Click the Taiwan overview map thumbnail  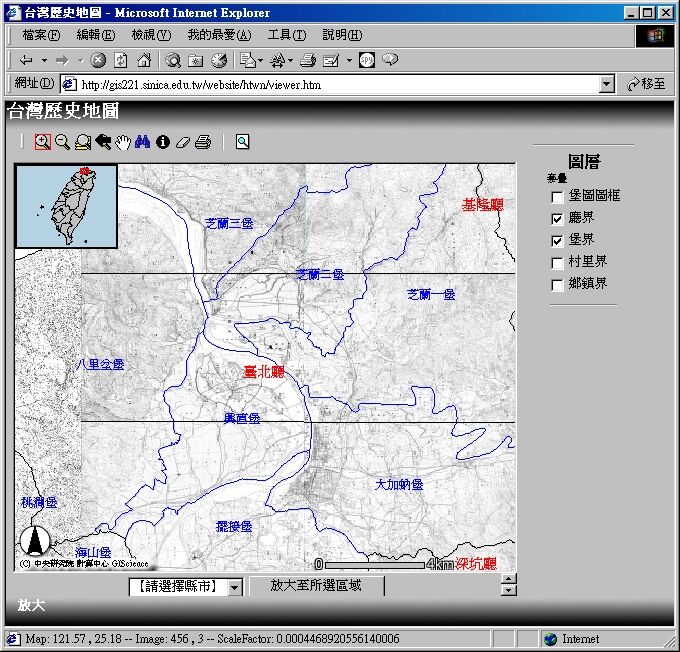click(x=67, y=206)
